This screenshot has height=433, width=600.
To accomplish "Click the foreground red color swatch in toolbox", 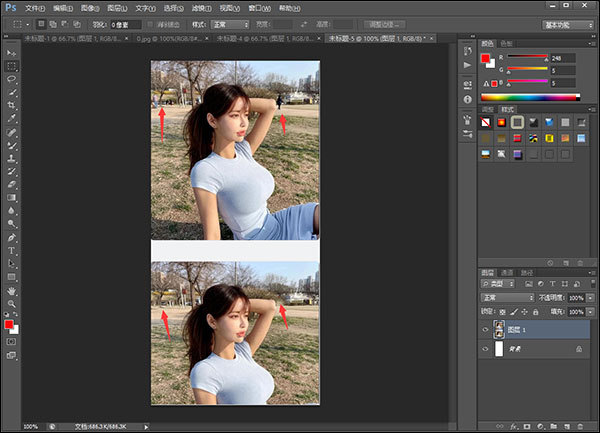I will [x=10, y=325].
